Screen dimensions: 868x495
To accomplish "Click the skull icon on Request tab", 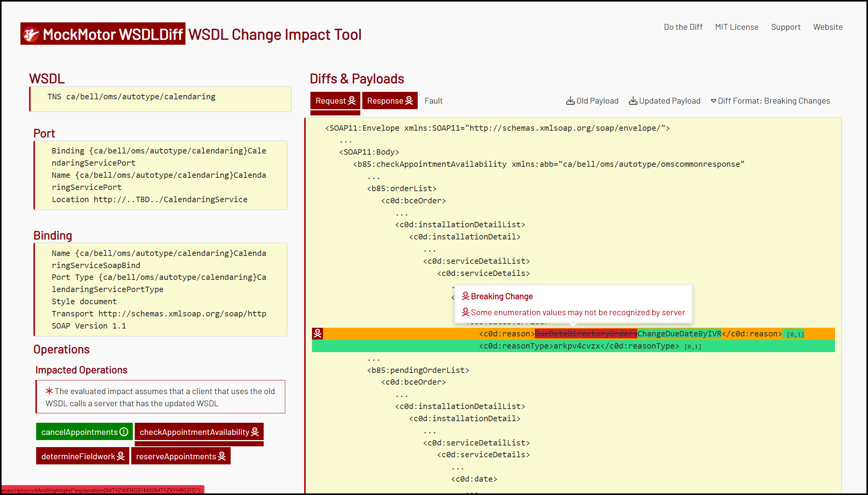I will coord(352,101).
